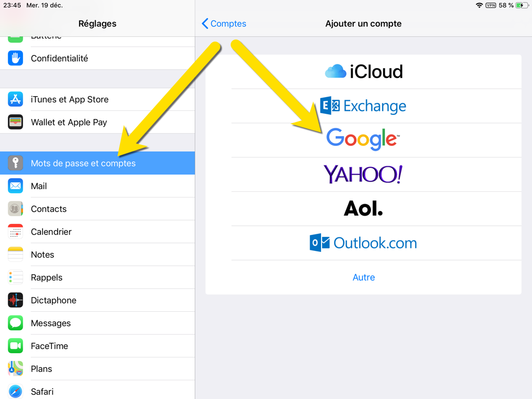Add an iCloud account

363,72
